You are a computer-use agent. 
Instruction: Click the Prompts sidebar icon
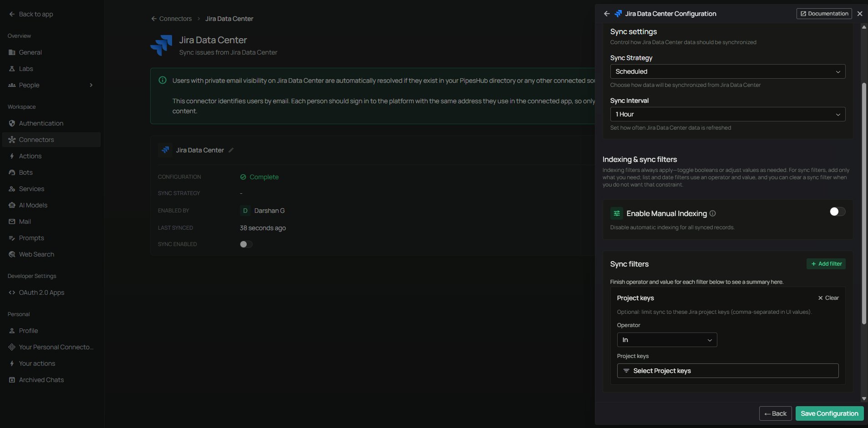pyautogui.click(x=12, y=238)
